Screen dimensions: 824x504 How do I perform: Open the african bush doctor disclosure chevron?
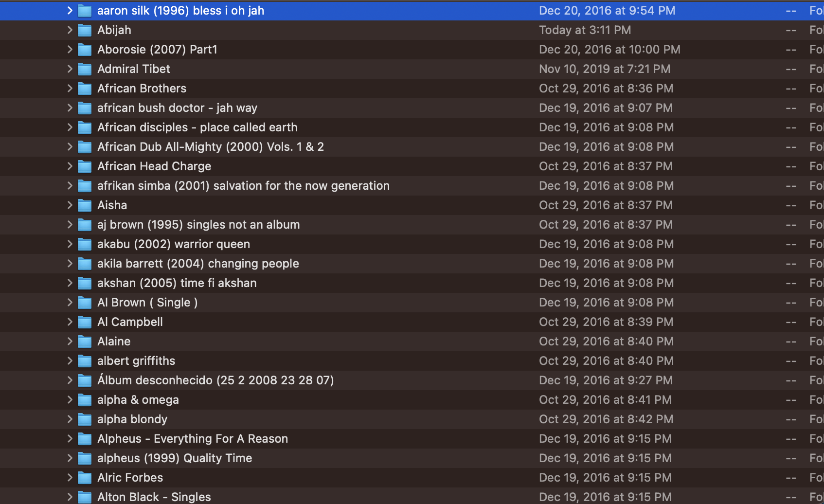pyautogui.click(x=70, y=108)
